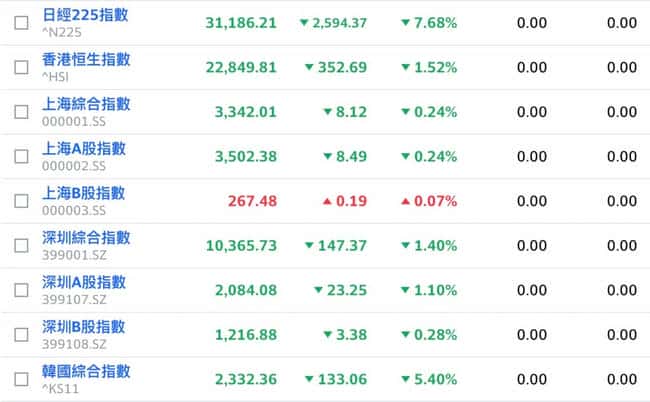Select the 香港恒生指數 row checkbox
This screenshot has width=650, height=402.
click(x=21, y=67)
